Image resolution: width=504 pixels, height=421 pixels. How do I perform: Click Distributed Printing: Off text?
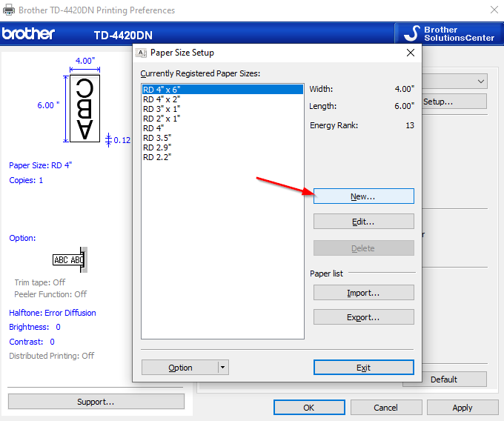point(52,356)
